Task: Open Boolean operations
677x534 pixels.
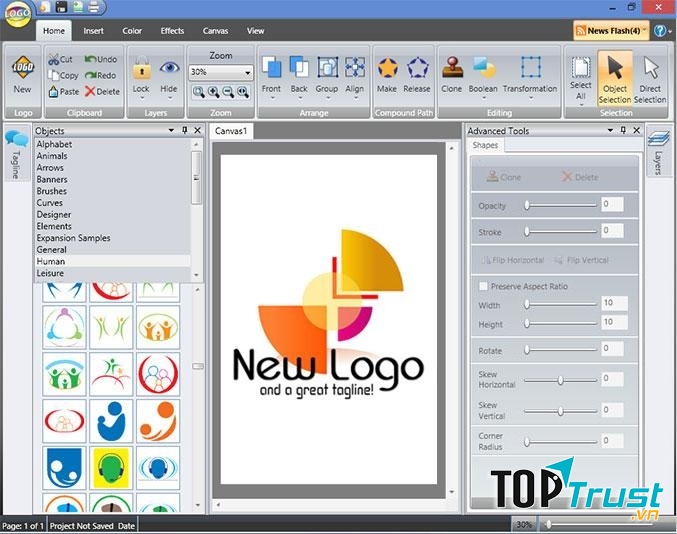Action: point(483,76)
